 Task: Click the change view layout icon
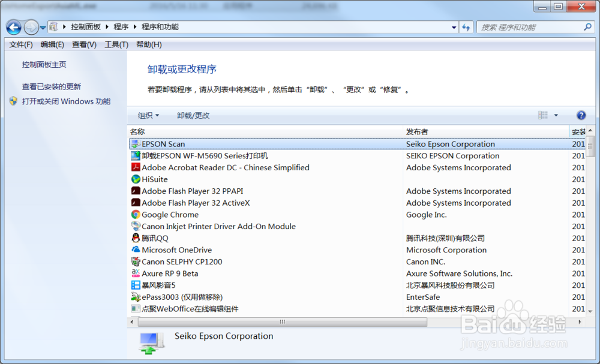[x=542, y=115]
